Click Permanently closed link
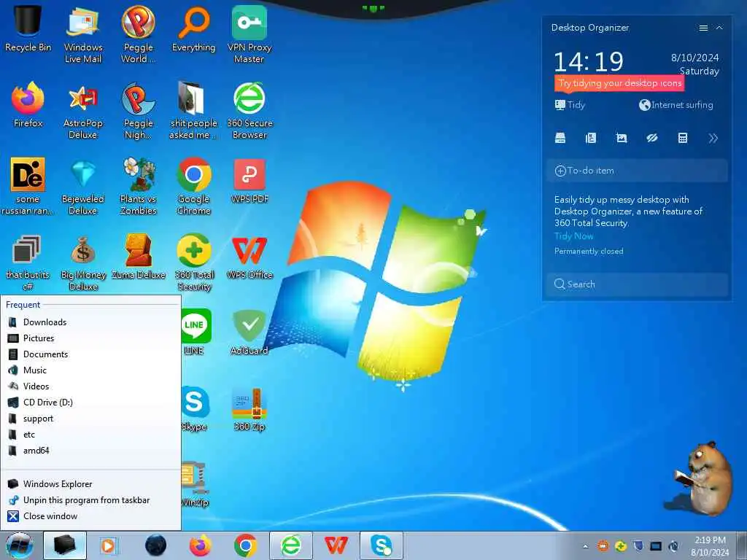 [589, 251]
